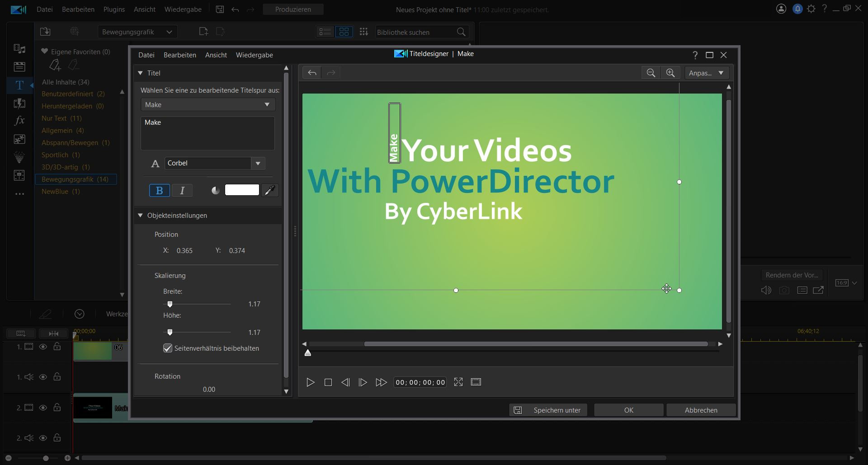Open Wiedergabe menu in Title designer
868x465 pixels.
(255, 55)
